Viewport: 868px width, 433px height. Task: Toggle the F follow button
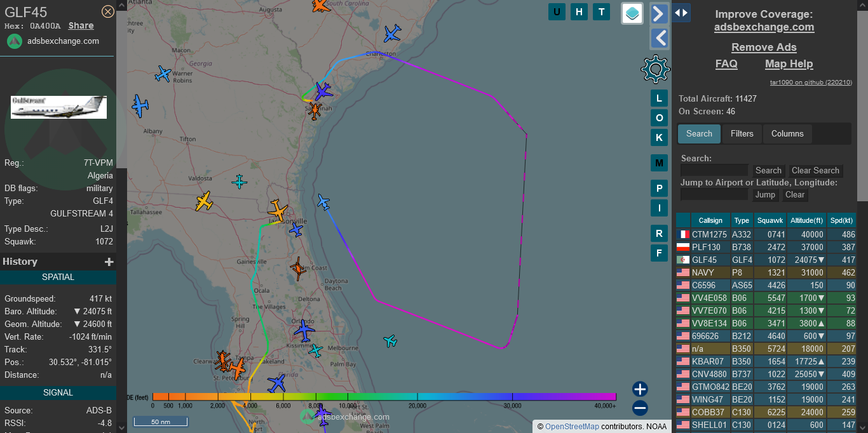pyautogui.click(x=659, y=253)
